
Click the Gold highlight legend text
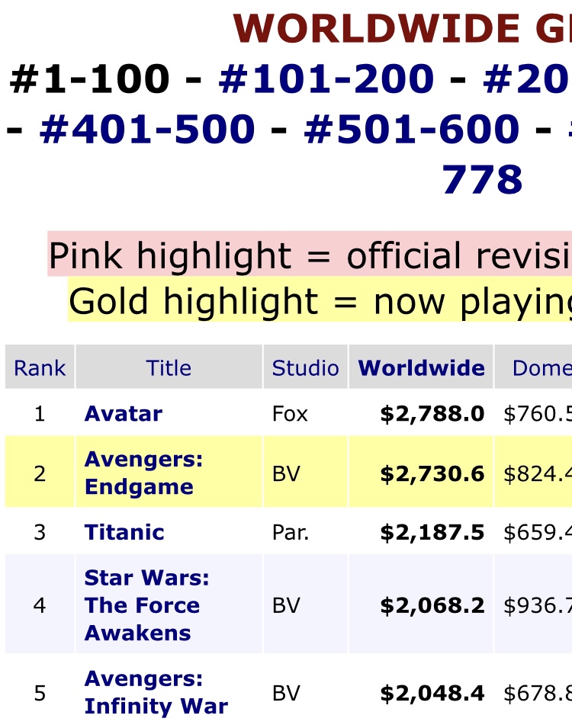[x=320, y=301]
